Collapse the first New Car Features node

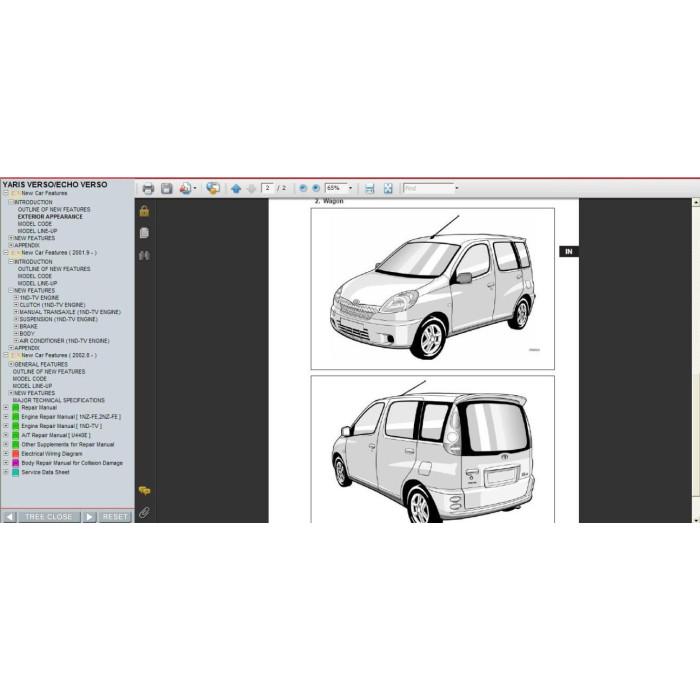click(6, 193)
